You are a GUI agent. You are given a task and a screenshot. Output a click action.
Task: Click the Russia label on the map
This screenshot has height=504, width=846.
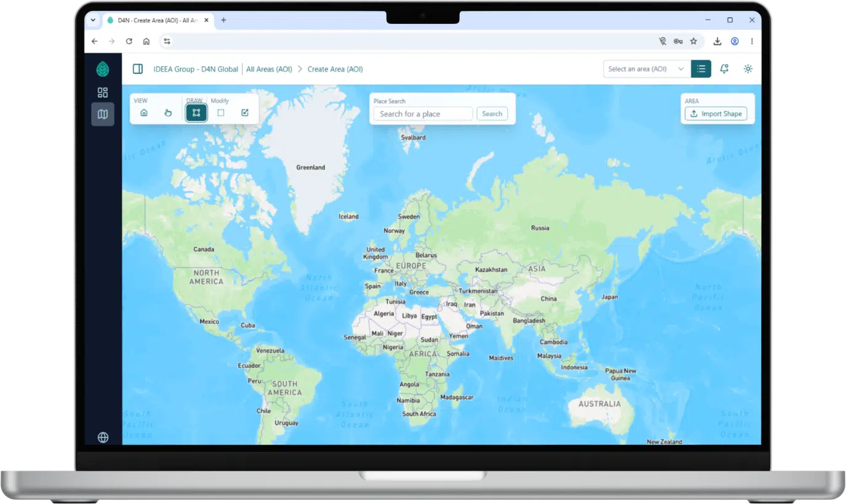[540, 228]
